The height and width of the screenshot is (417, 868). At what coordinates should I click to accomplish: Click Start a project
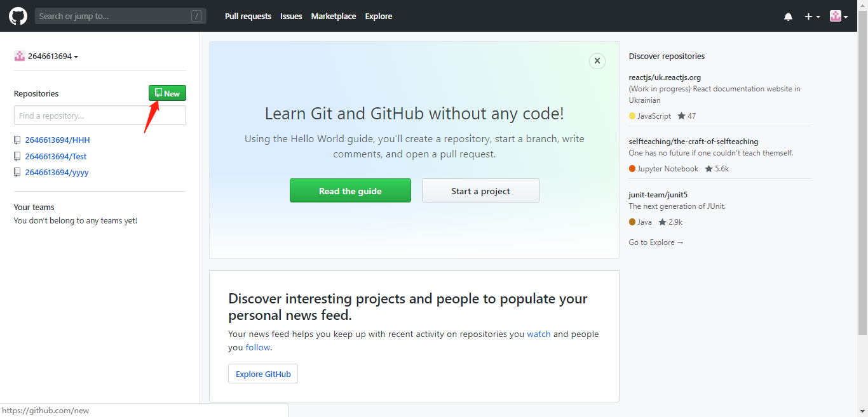pos(480,190)
